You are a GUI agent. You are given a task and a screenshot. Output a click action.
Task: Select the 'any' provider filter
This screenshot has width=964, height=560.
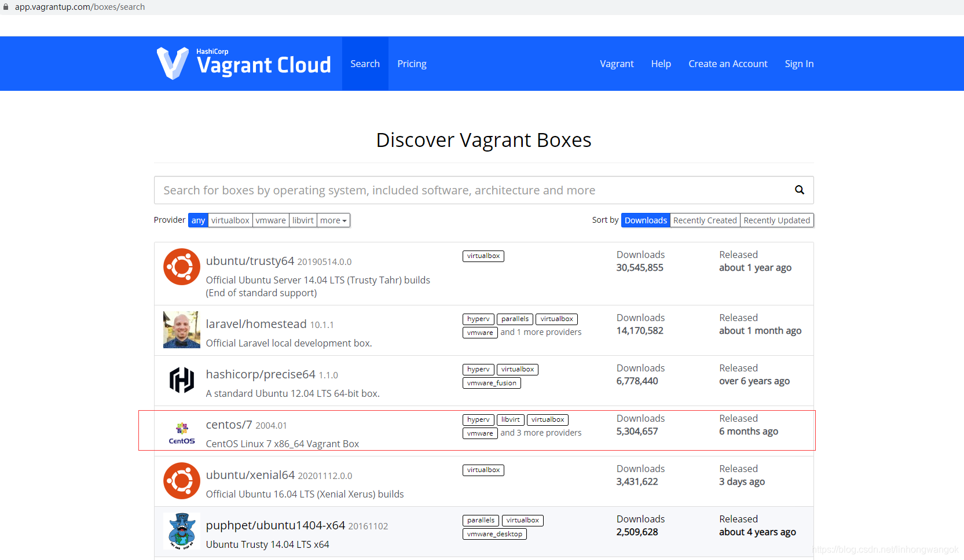[x=198, y=220]
